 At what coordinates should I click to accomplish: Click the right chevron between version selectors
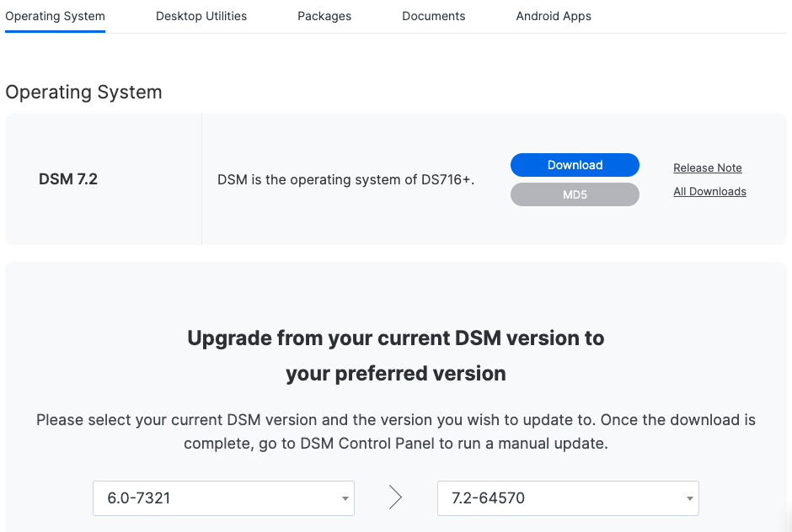[x=395, y=497]
